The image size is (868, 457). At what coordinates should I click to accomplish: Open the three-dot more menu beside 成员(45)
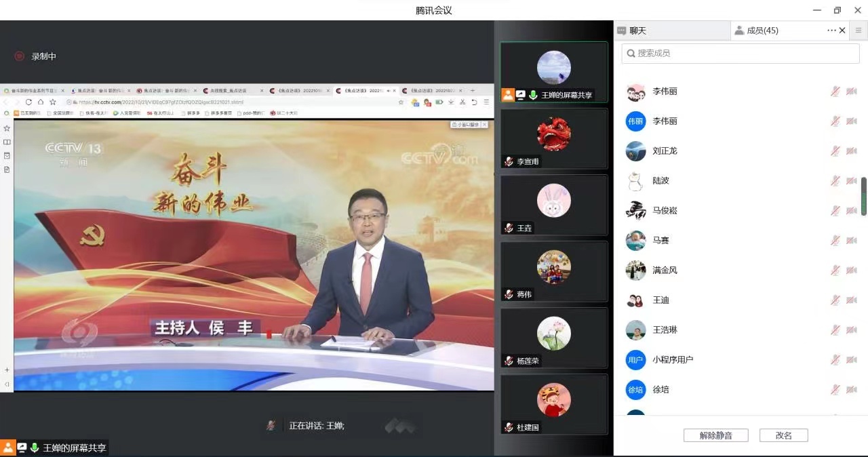[831, 31]
